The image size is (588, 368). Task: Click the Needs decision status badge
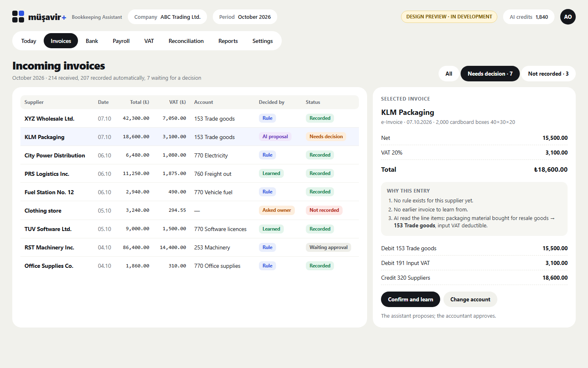click(326, 137)
